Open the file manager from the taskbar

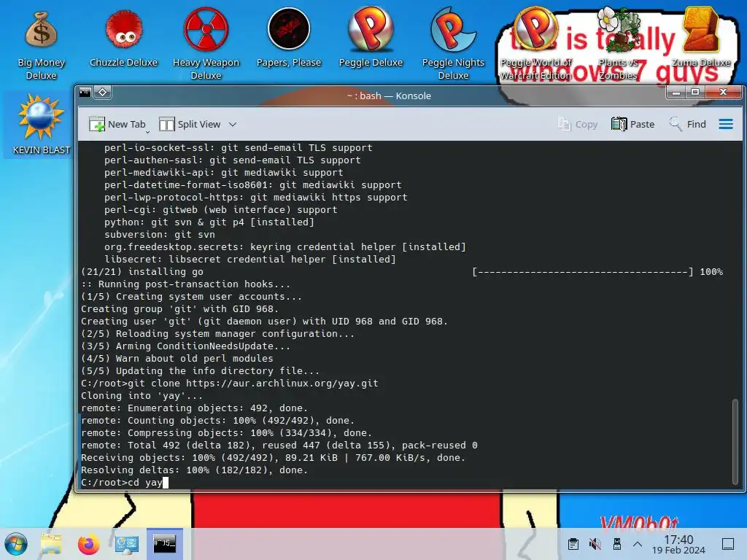[x=50, y=544]
